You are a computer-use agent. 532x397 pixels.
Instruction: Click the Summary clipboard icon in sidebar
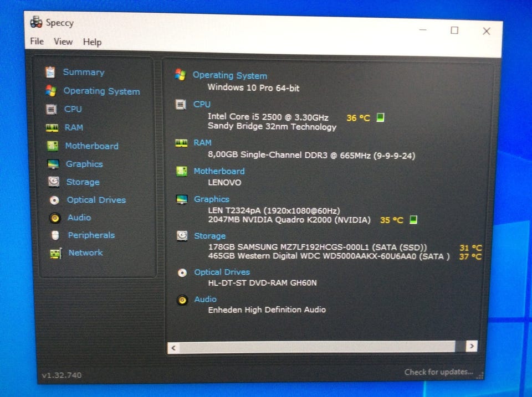50,72
